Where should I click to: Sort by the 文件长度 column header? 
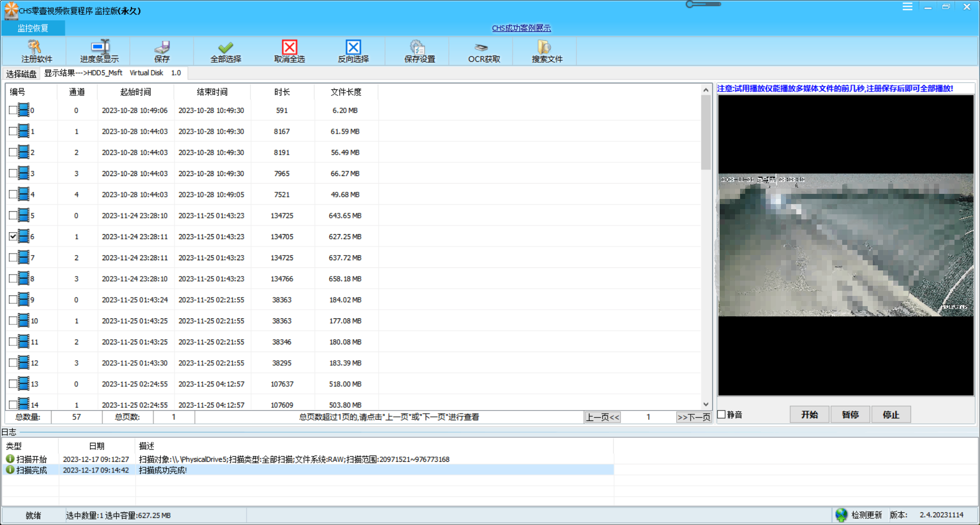[x=346, y=92]
